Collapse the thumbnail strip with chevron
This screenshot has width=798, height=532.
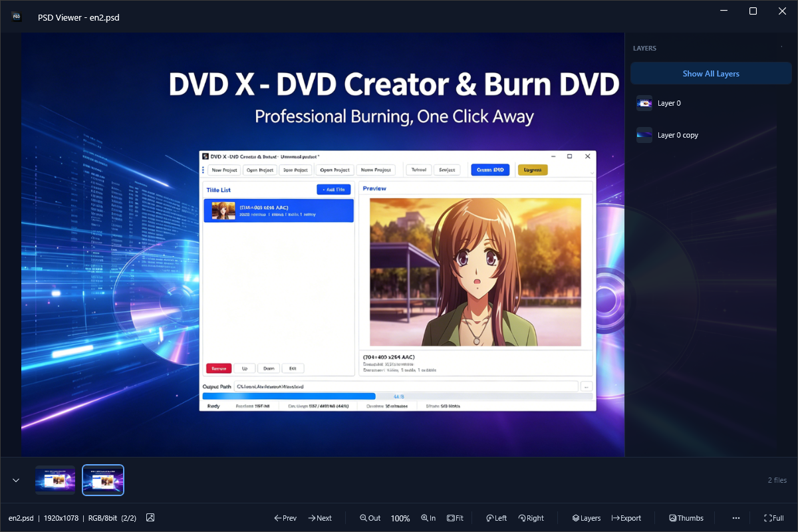(x=16, y=480)
